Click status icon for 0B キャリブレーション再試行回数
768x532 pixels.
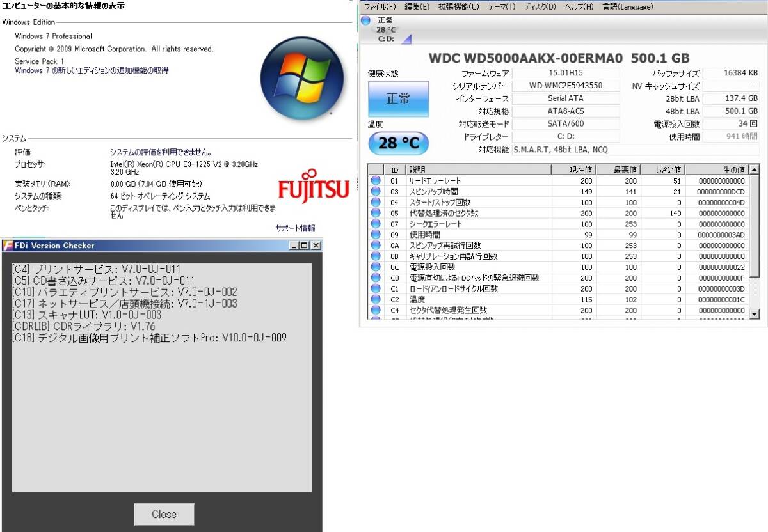(x=376, y=256)
